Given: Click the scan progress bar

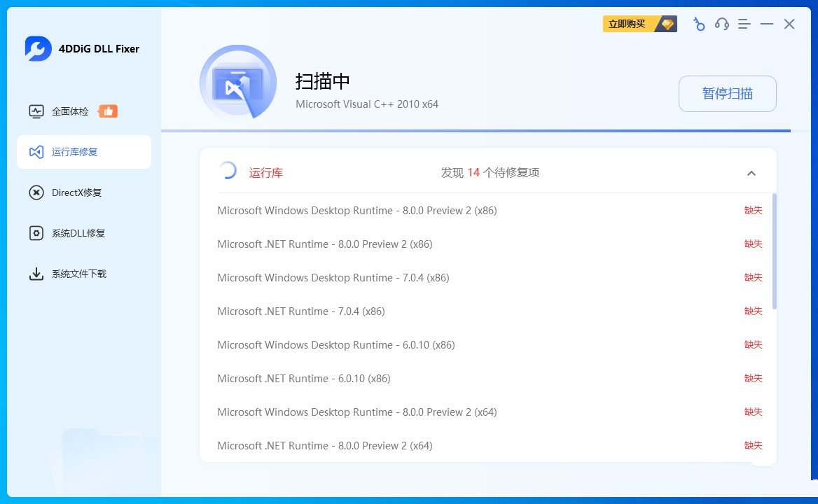Looking at the screenshot, I should [476, 131].
